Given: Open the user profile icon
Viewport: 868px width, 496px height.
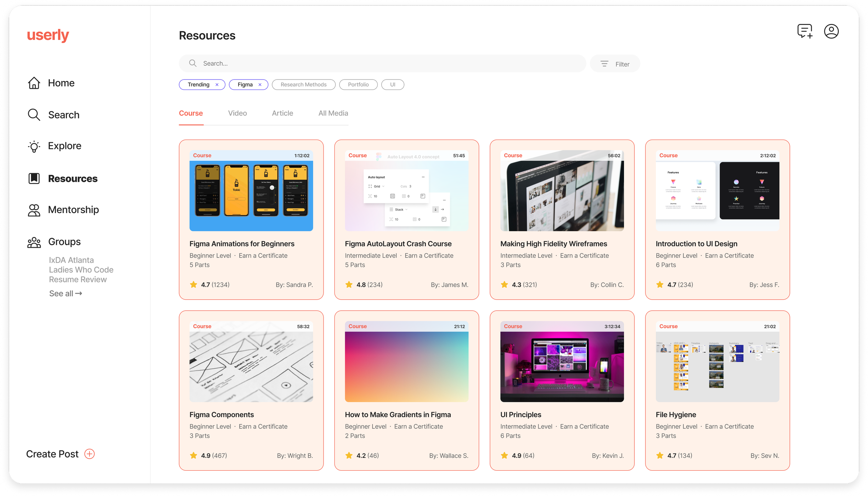Looking at the screenshot, I should 831,31.
